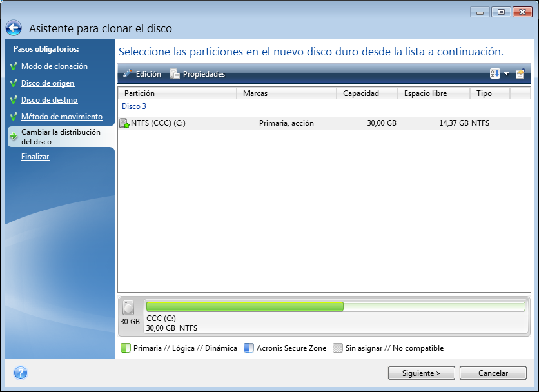The height and width of the screenshot is (392, 539).
Task: Go to Disco de destino step
Action: tap(49, 100)
